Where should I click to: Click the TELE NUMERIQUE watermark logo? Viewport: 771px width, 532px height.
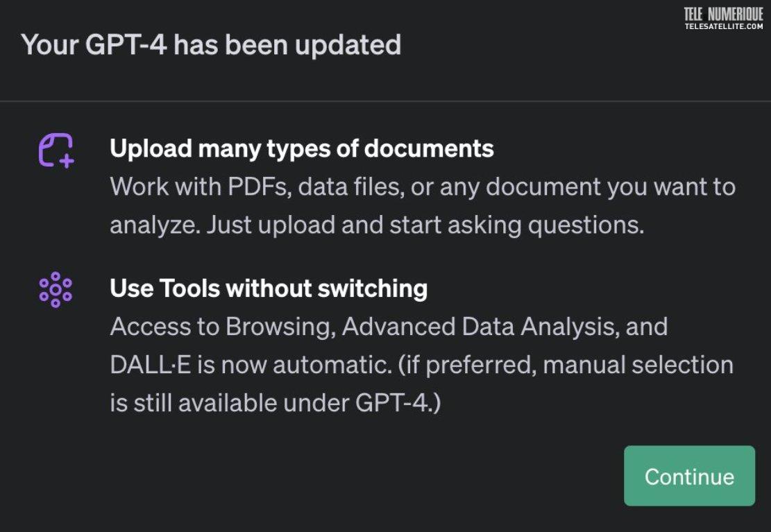click(x=723, y=15)
